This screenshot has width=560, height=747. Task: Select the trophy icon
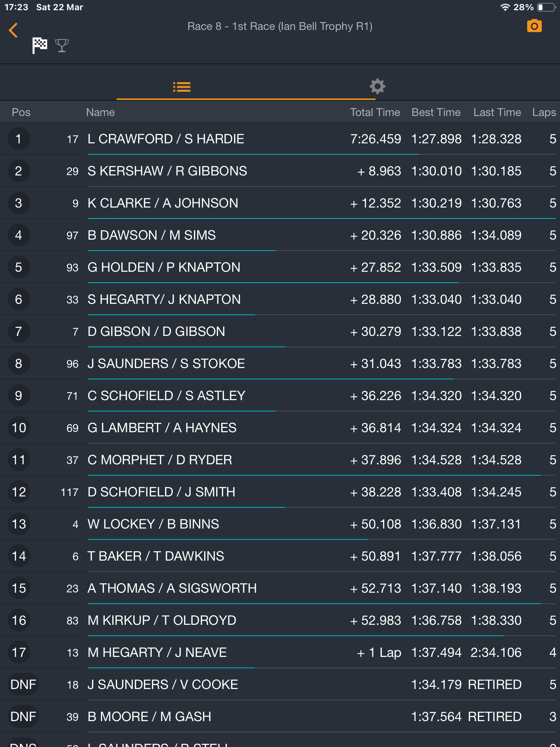click(62, 46)
